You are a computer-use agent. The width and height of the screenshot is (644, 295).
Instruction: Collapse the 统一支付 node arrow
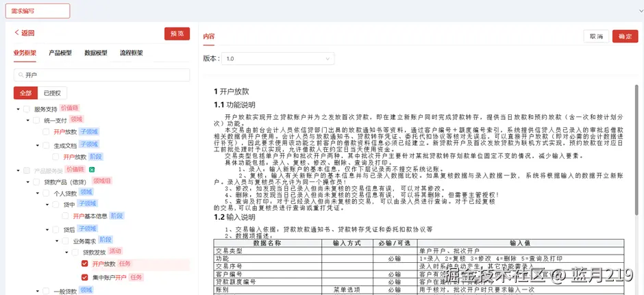[28, 120]
